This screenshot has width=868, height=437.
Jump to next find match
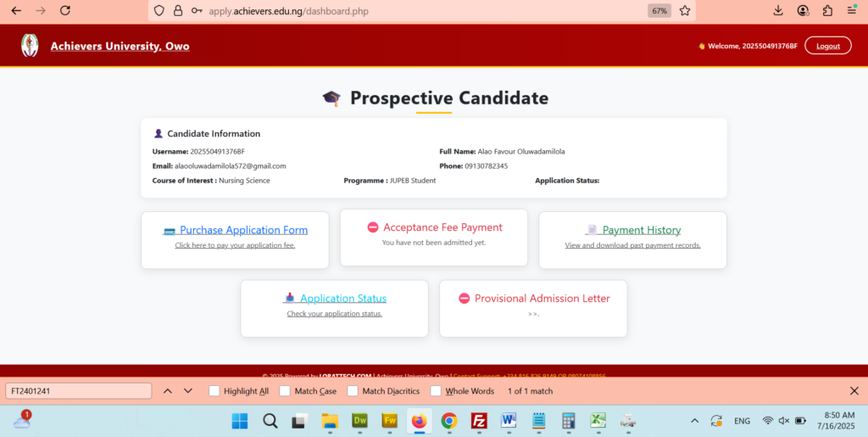(188, 391)
